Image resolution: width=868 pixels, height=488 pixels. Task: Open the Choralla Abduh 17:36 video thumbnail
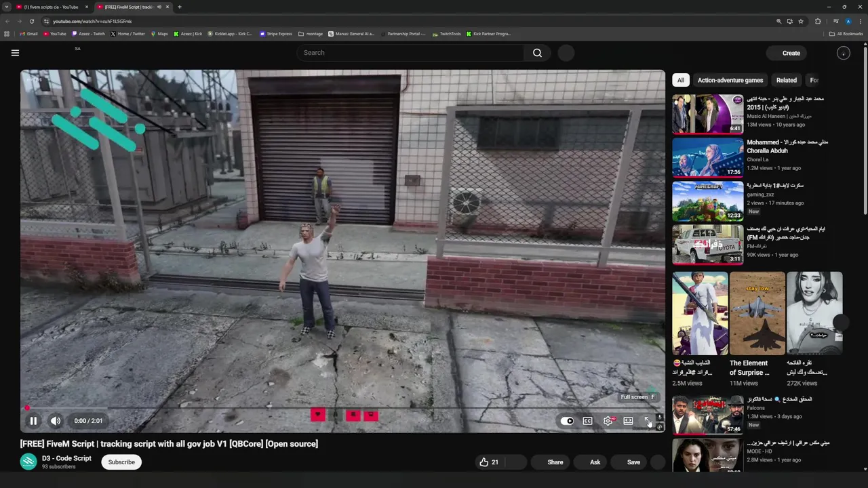click(708, 157)
